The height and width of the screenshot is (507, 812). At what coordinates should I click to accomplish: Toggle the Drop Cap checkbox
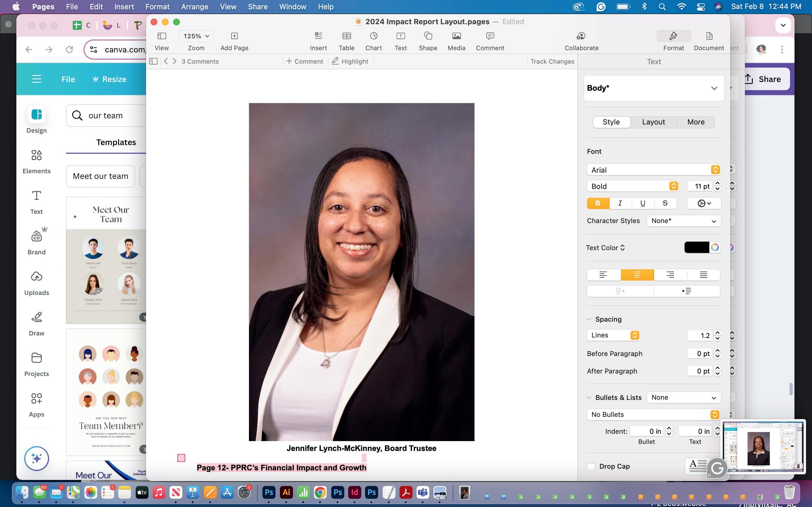tap(591, 466)
